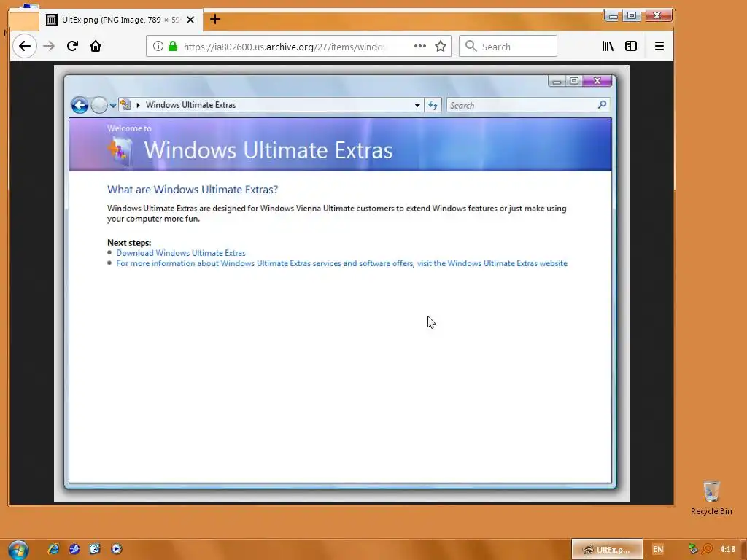The width and height of the screenshot is (747, 560).
Task: Click the displayed UltEx.png image
Action: pos(341,283)
